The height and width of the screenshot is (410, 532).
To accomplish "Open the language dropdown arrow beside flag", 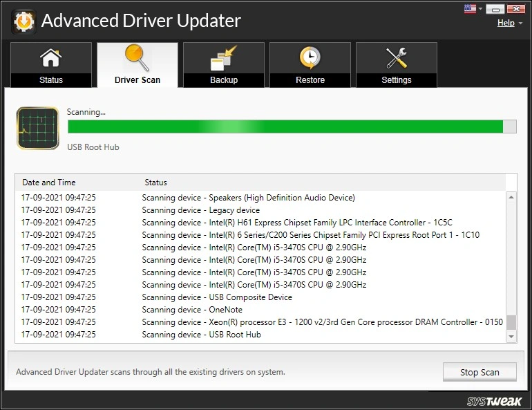I will [x=480, y=10].
